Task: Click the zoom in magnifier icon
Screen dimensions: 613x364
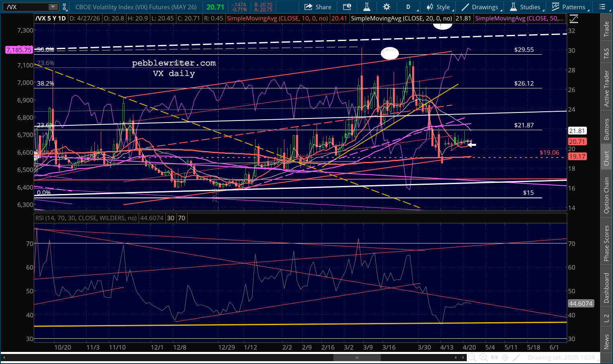Action: tap(483, 358)
